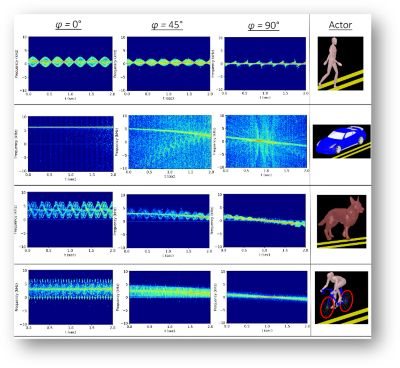The height and width of the screenshot is (368, 400).
Task: Open the walking human spectrogram at 90°
Action: 265,63
